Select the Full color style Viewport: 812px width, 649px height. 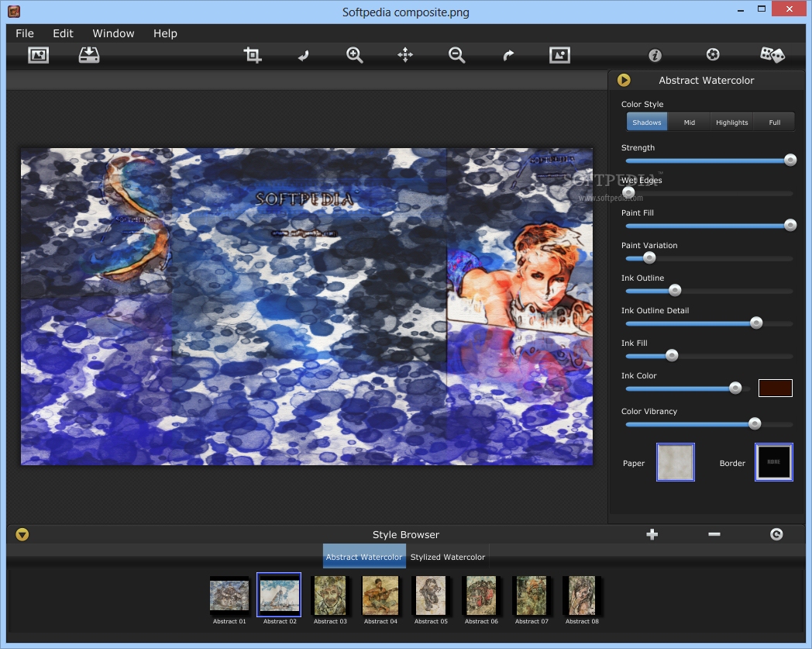click(774, 123)
